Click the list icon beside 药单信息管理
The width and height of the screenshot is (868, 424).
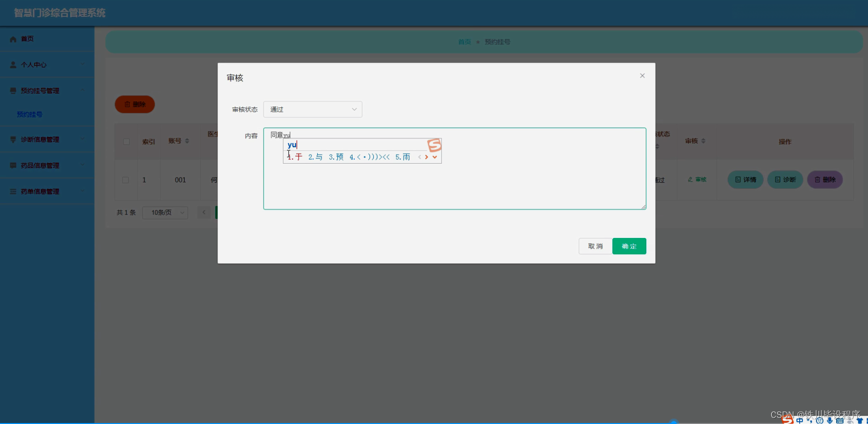13,192
